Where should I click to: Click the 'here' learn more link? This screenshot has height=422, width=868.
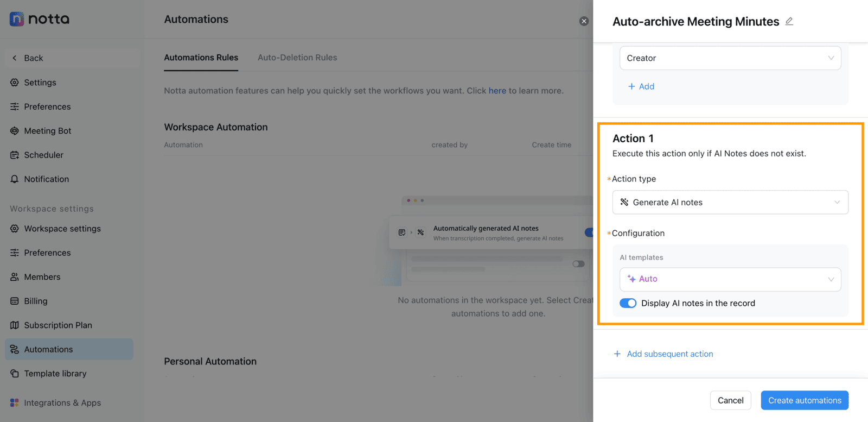[497, 91]
